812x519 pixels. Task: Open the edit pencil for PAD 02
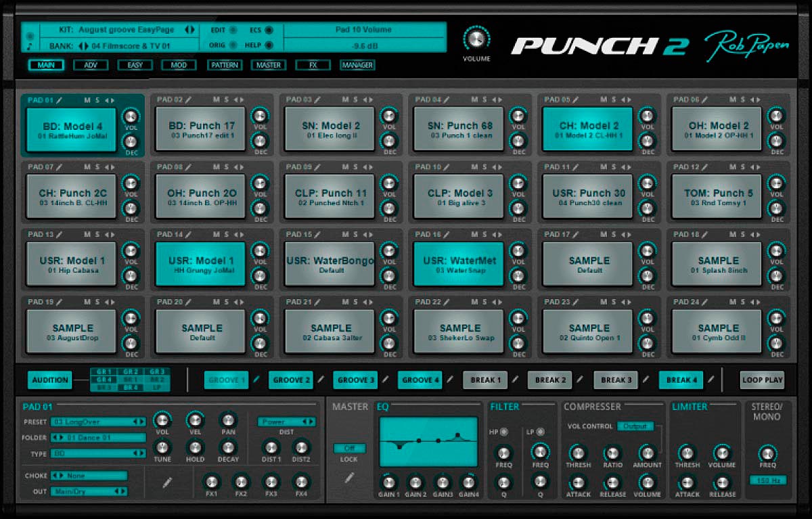coord(189,100)
